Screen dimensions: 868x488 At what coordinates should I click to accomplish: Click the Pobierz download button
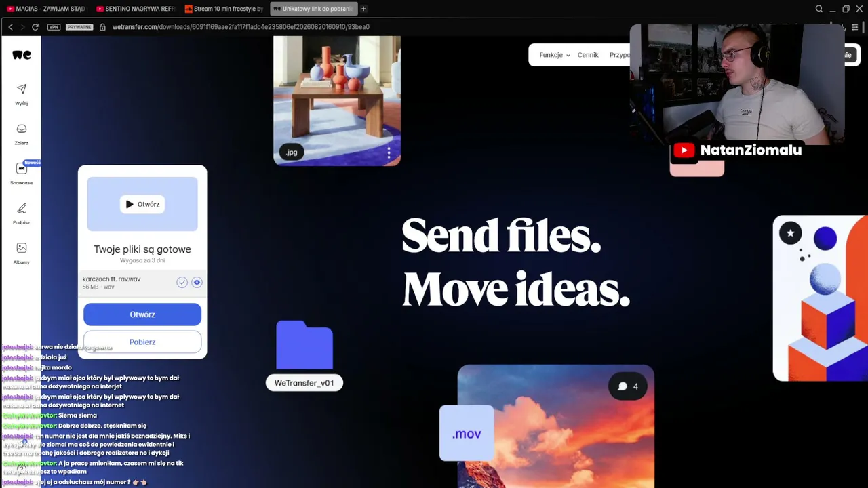coord(142,342)
